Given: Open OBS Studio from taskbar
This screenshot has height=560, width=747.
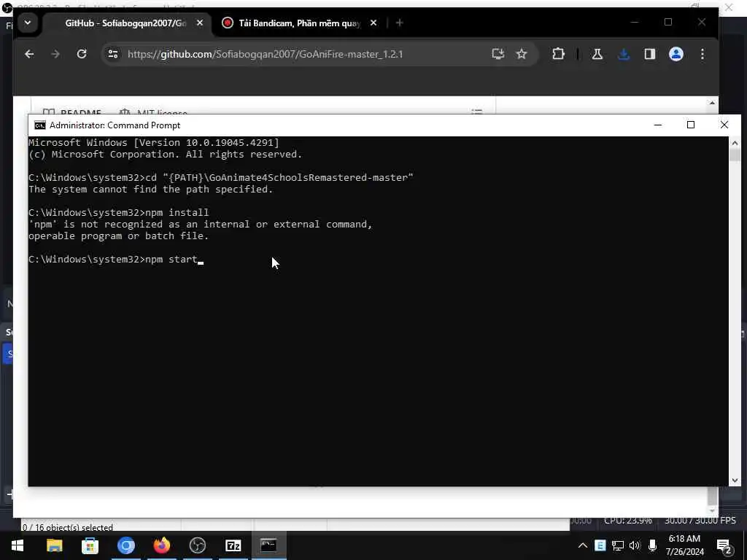Looking at the screenshot, I should pos(197,545).
